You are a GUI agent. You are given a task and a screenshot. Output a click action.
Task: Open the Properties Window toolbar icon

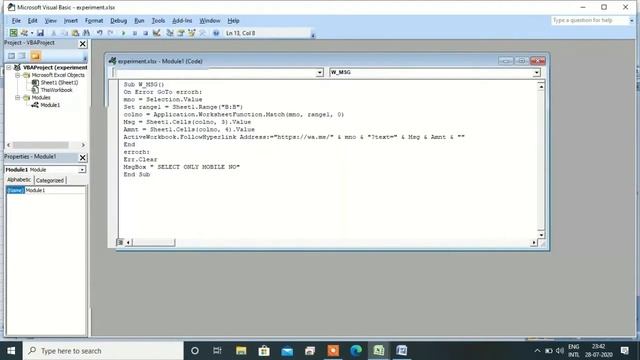click(x=181, y=33)
